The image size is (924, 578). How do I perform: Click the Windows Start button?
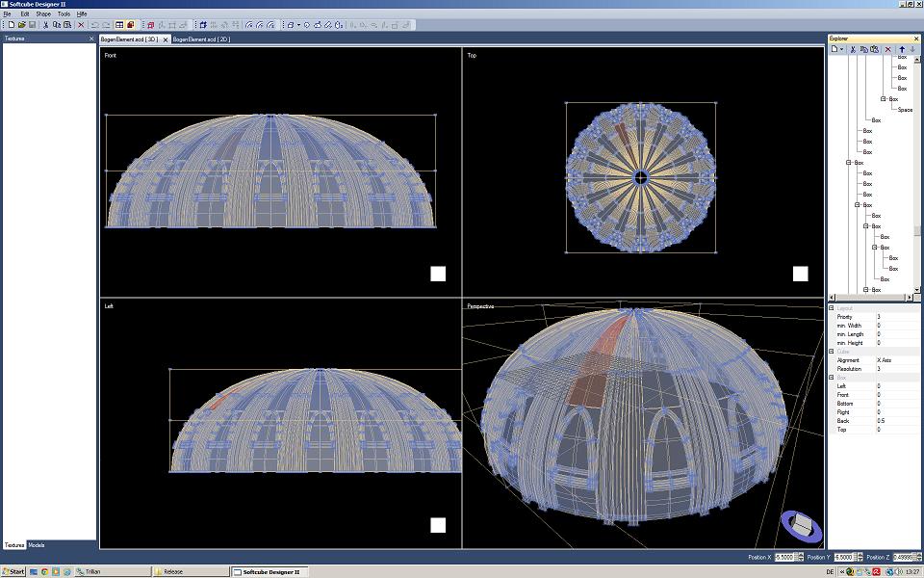[x=13, y=571]
